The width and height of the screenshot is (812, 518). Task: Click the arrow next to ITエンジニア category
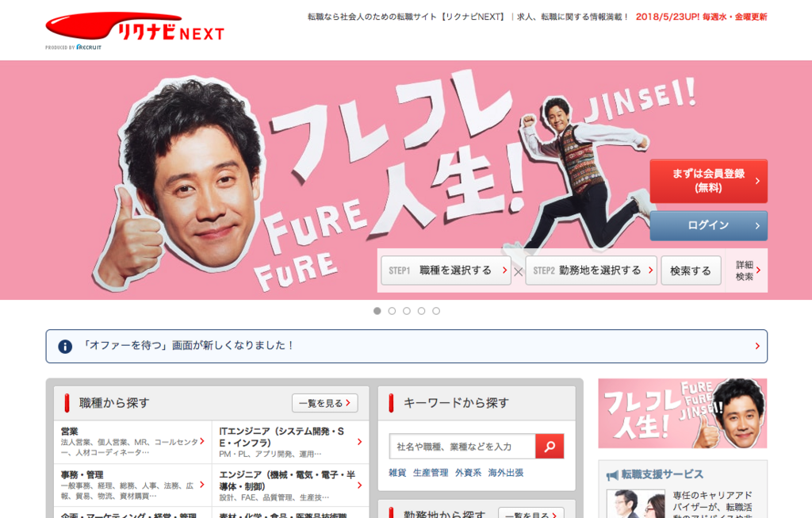point(359,442)
